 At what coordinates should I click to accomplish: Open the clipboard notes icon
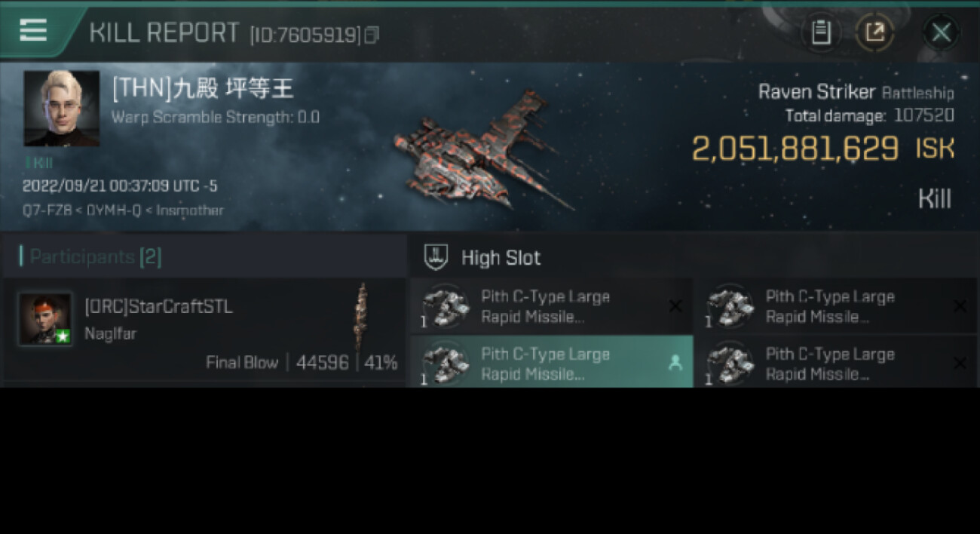point(821,32)
